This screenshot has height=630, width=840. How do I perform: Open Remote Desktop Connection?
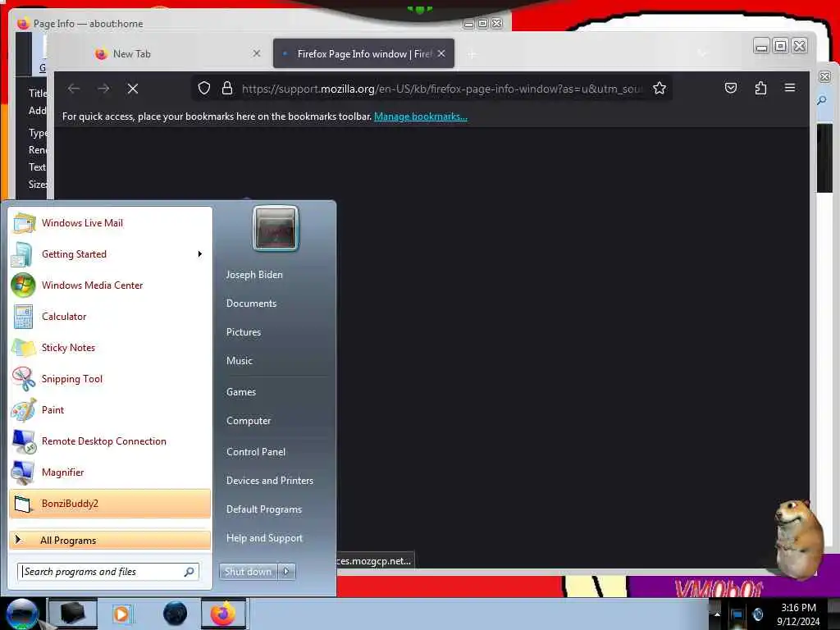(110, 441)
